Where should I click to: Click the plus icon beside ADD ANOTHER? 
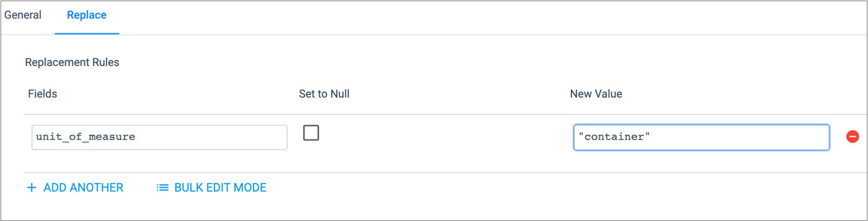(x=32, y=188)
